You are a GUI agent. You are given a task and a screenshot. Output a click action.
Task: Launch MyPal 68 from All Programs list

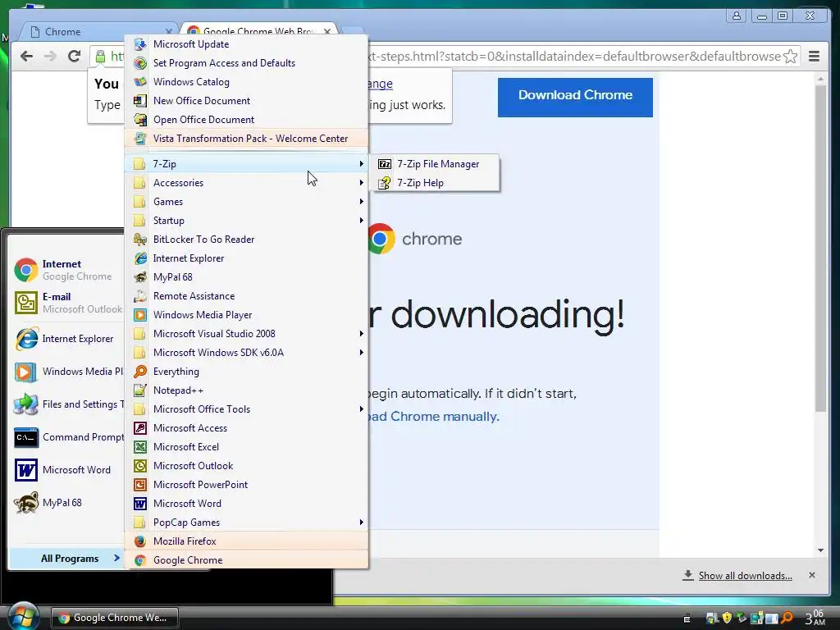point(246,277)
